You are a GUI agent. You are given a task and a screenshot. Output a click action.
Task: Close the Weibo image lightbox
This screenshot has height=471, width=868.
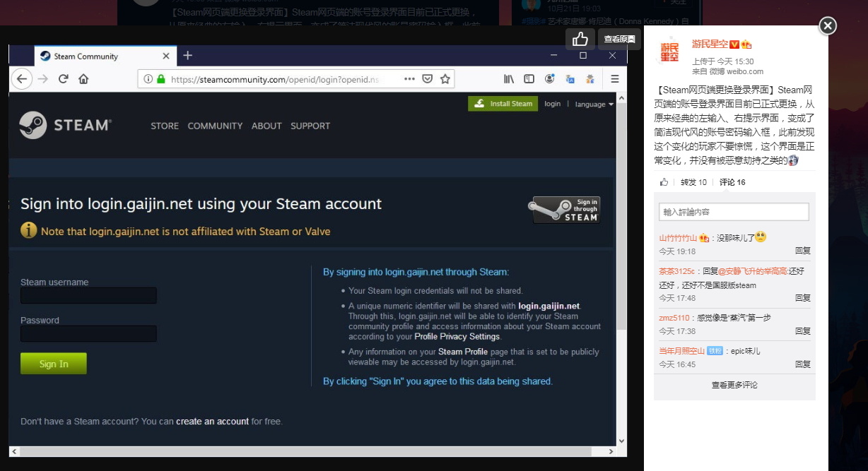click(827, 26)
